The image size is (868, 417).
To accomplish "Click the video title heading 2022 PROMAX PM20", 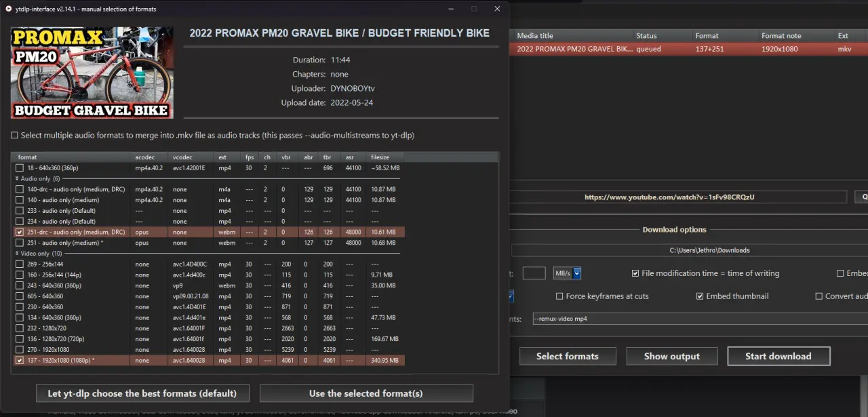I will click(339, 33).
